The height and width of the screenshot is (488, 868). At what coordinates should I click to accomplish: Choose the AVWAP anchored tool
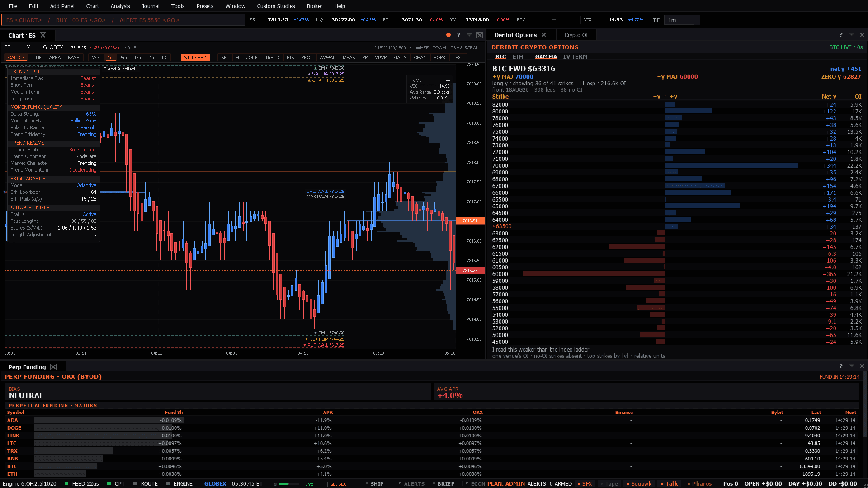[x=327, y=57]
